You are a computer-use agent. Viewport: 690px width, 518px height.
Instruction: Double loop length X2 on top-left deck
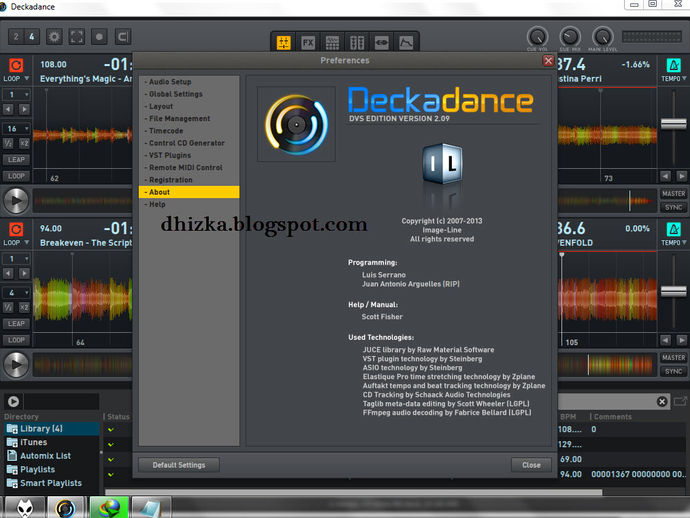(x=24, y=143)
